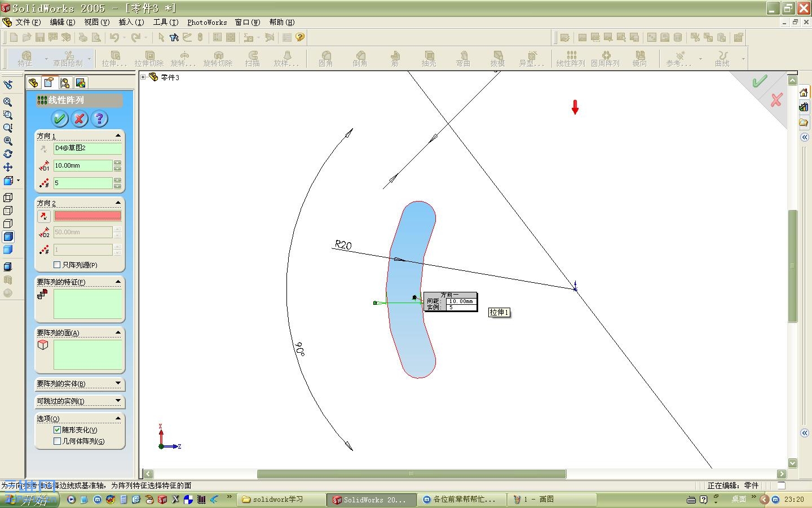Select the Rotate View tool
The width and height of the screenshot is (812, 508).
coord(8,154)
